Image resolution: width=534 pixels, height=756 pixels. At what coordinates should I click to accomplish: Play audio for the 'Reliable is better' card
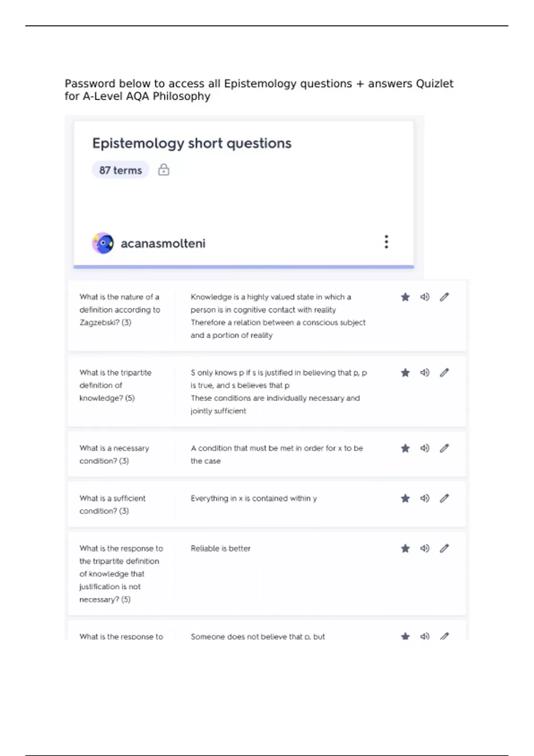click(x=425, y=549)
